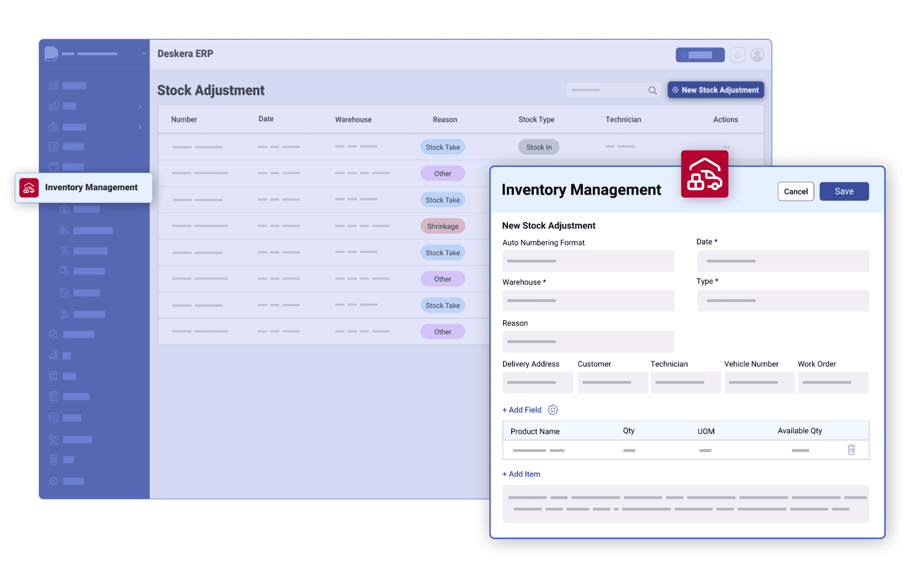This screenshot has width=924, height=578.
Task: Click the search magnifier icon
Action: (652, 91)
